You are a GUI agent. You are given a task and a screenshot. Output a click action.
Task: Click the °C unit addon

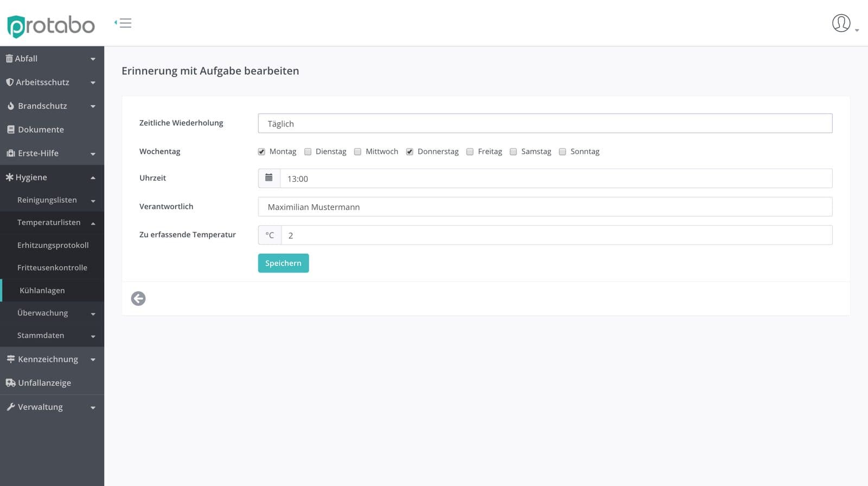pyautogui.click(x=270, y=235)
